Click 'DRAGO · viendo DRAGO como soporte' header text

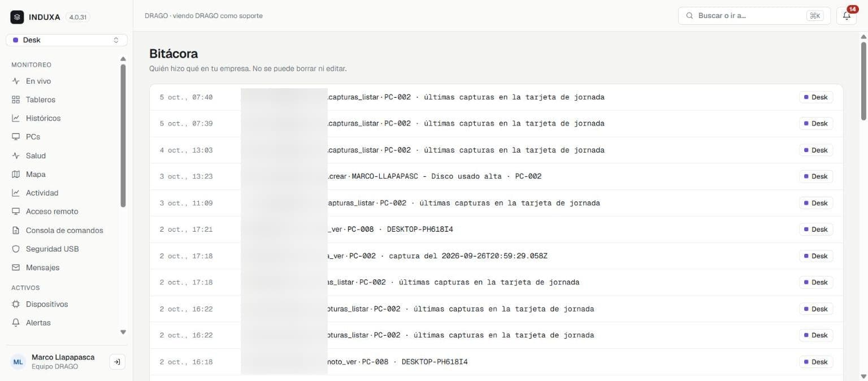pos(203,16)
